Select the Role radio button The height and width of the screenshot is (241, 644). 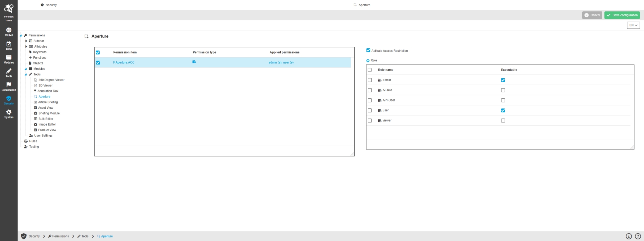pyautogui.click(x=368, y=61)
